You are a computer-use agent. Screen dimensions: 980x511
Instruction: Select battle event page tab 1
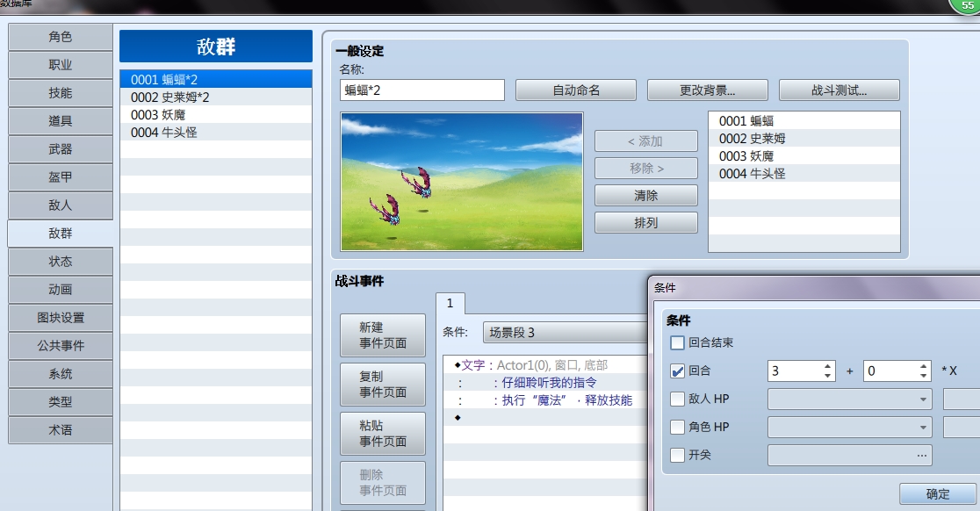click(x=450, y=303)
